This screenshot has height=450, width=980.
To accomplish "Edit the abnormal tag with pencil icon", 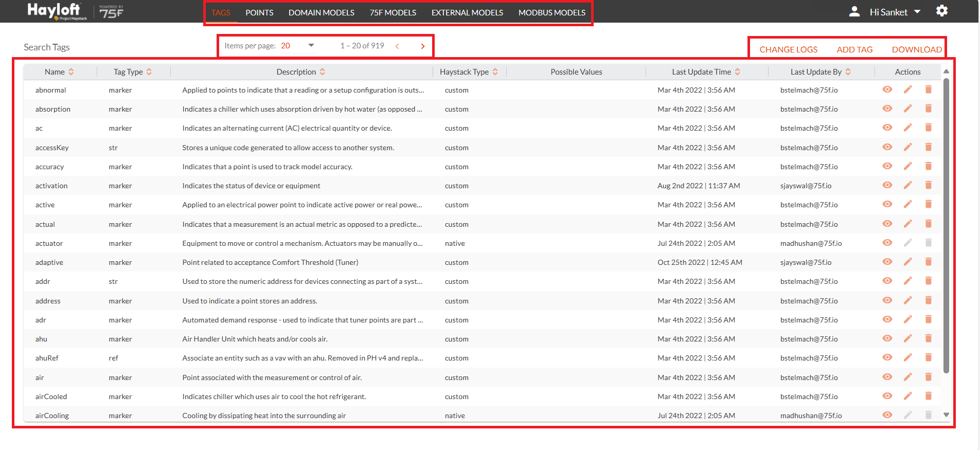I will (x=907, y=89).
